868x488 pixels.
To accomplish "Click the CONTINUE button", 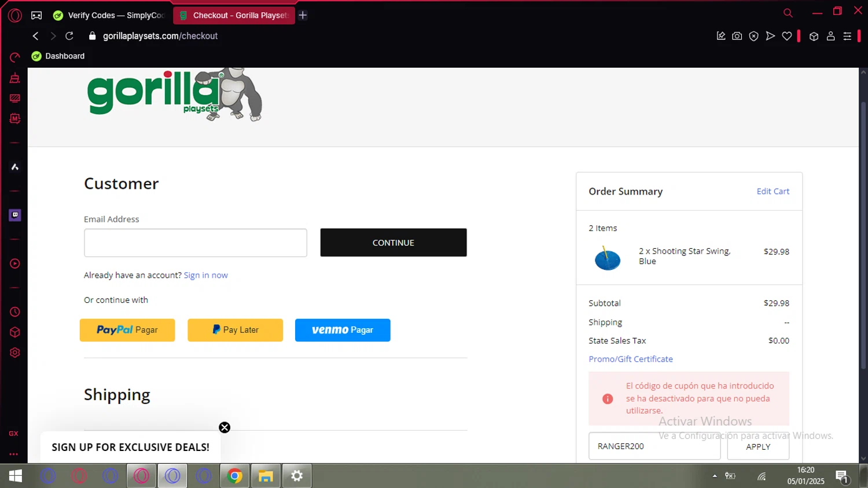I will coord(393,243).
